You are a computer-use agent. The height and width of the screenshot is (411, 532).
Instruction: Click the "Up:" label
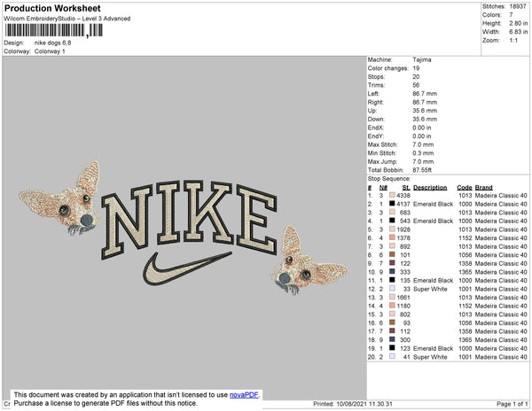tap(372, 111)
